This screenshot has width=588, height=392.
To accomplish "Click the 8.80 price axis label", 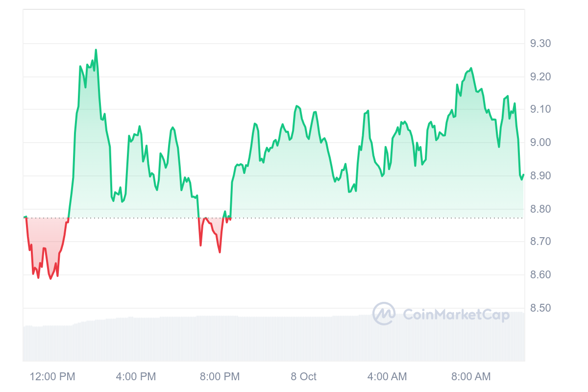I will [x=540, y=209].
